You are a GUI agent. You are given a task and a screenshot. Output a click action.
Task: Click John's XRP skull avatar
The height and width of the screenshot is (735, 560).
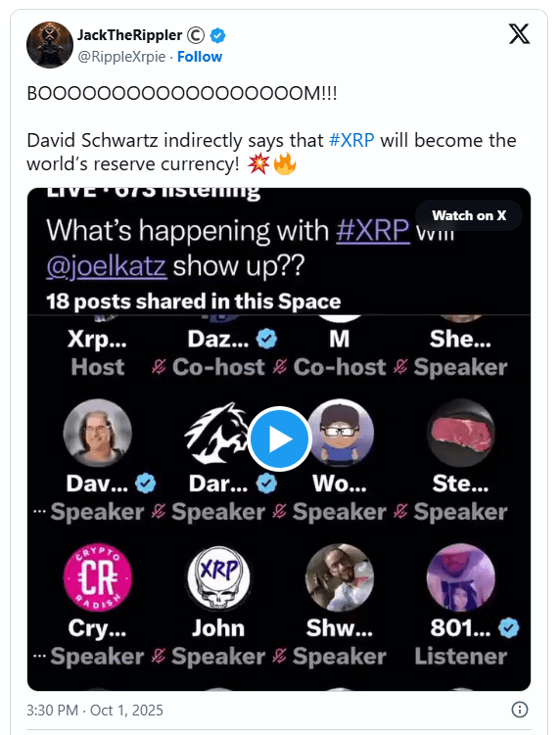218,578
